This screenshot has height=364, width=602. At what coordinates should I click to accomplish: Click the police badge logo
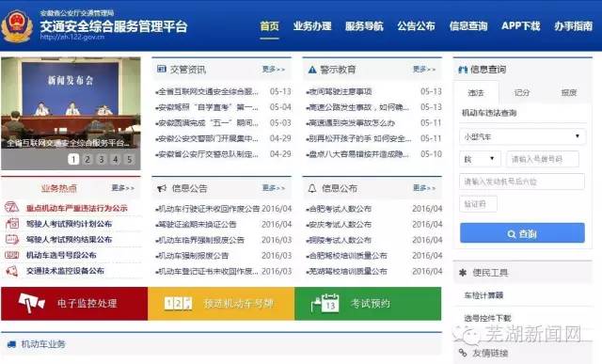pos(17,25)
